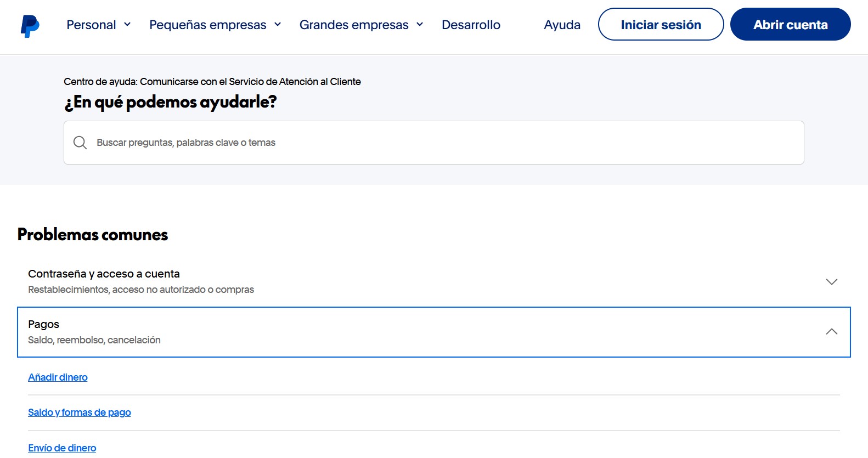
Task: Collapse the Pagos section
Action: pyautogui.click(x=433, y=332)
